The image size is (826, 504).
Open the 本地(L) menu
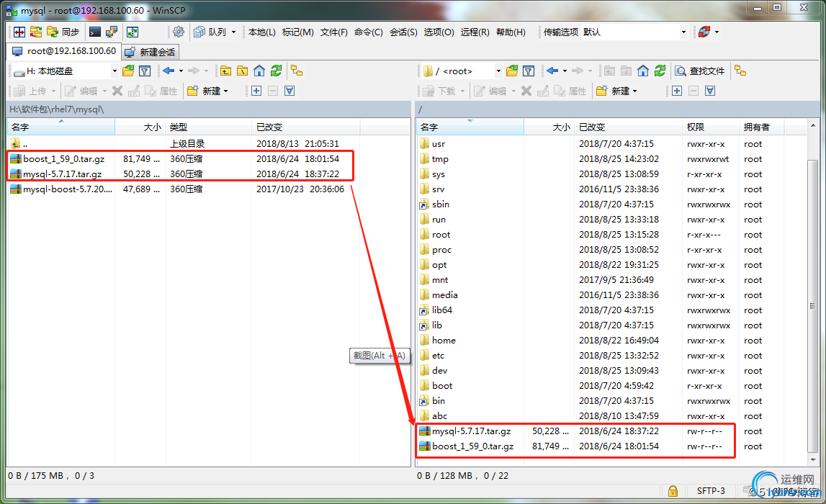tap(262, 32)
